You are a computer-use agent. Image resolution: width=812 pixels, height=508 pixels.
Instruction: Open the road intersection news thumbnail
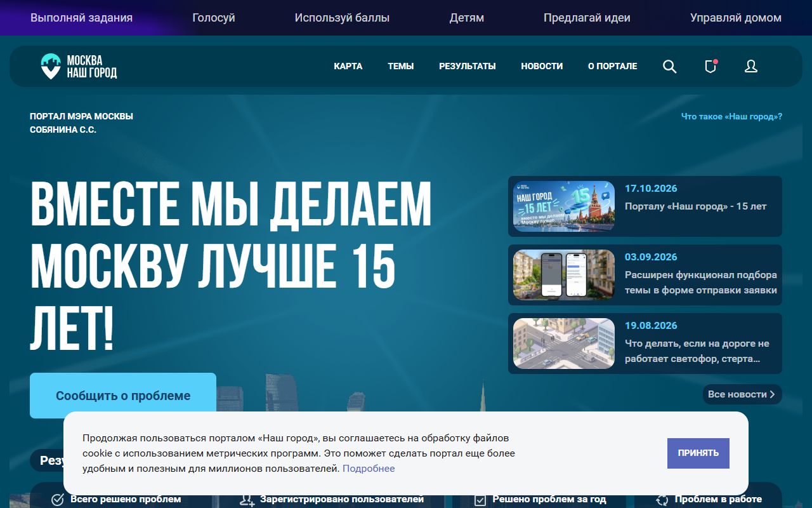point(564,344)
